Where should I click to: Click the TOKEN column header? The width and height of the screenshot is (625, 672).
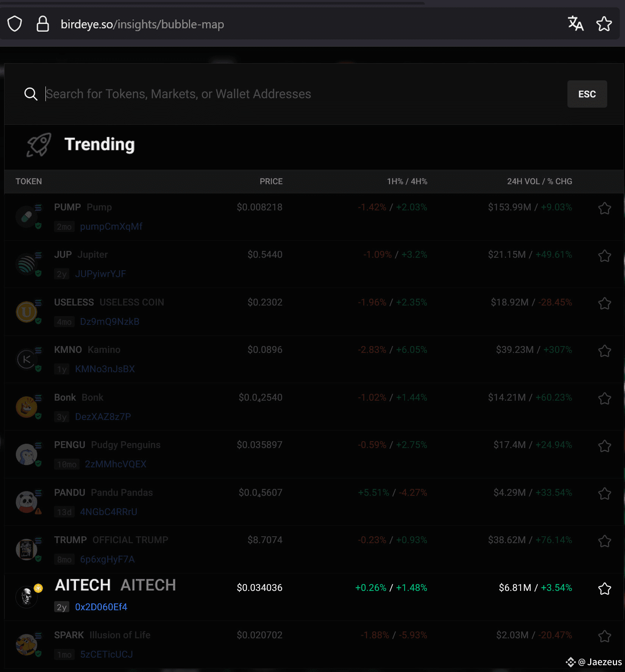pos(29,182)
